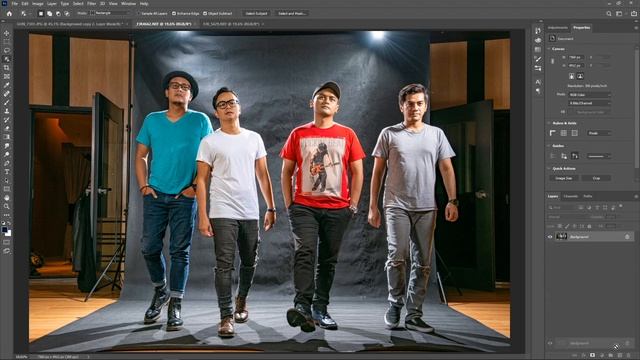Select the Object Selection tool
The height and width of the screenshot is (360, 640).
pos(7,59)
